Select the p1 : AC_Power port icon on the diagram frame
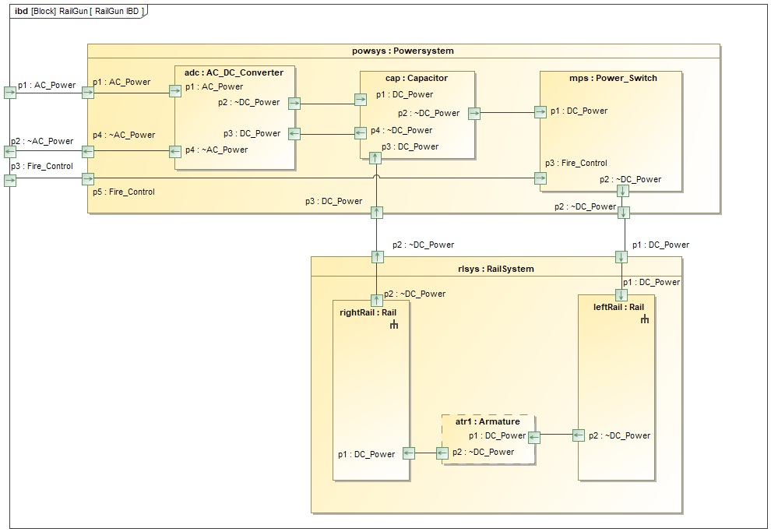This screenshot has height=532, width=771. pos(9,91)
